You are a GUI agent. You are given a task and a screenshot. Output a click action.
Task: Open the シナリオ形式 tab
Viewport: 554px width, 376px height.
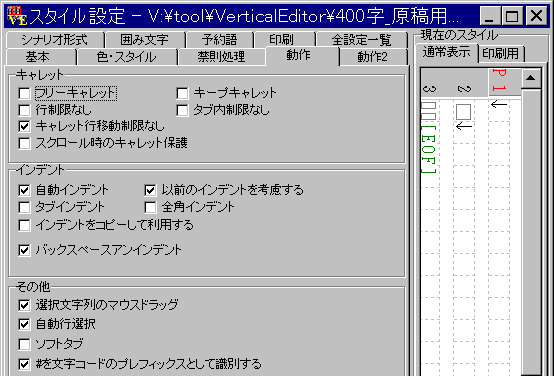pyautogui.click(x=55, y=40)
